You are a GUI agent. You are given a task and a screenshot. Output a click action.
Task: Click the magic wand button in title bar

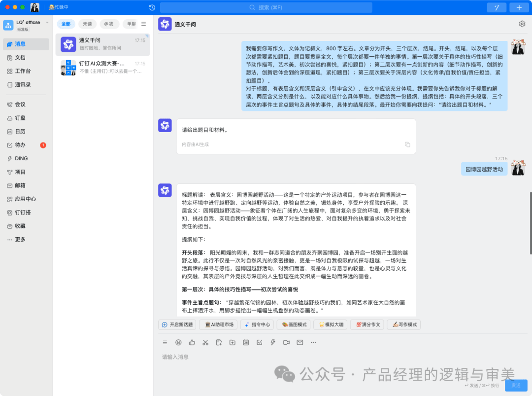click(x=497, y=7)
